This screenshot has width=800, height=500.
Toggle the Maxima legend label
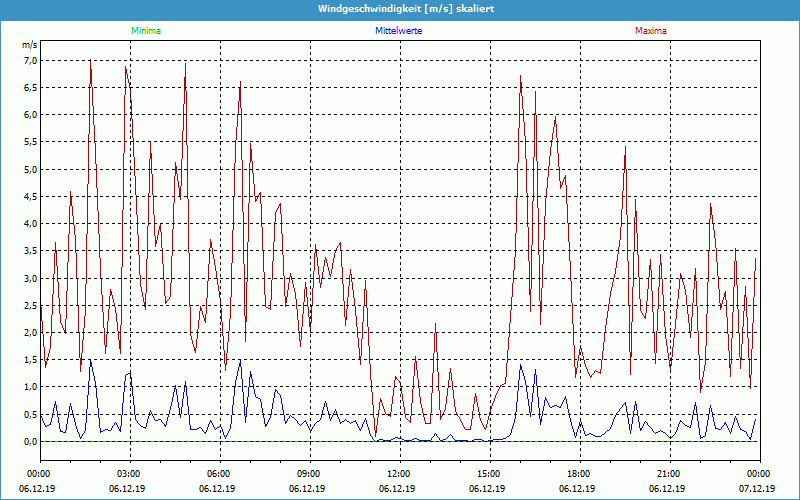tap(650, 31)
